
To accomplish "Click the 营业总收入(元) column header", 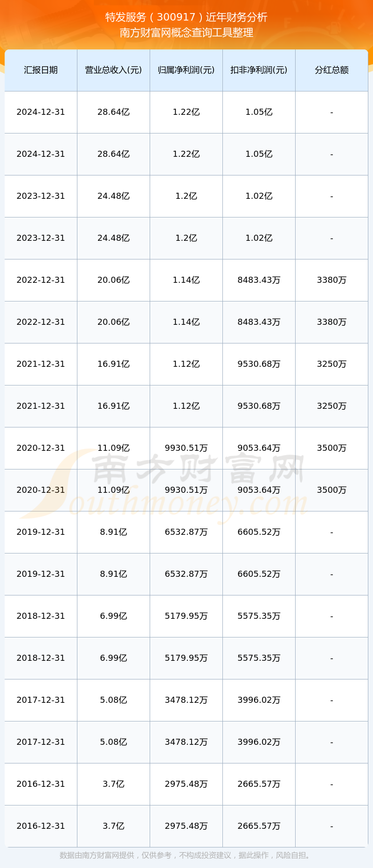I will point(113,70).
